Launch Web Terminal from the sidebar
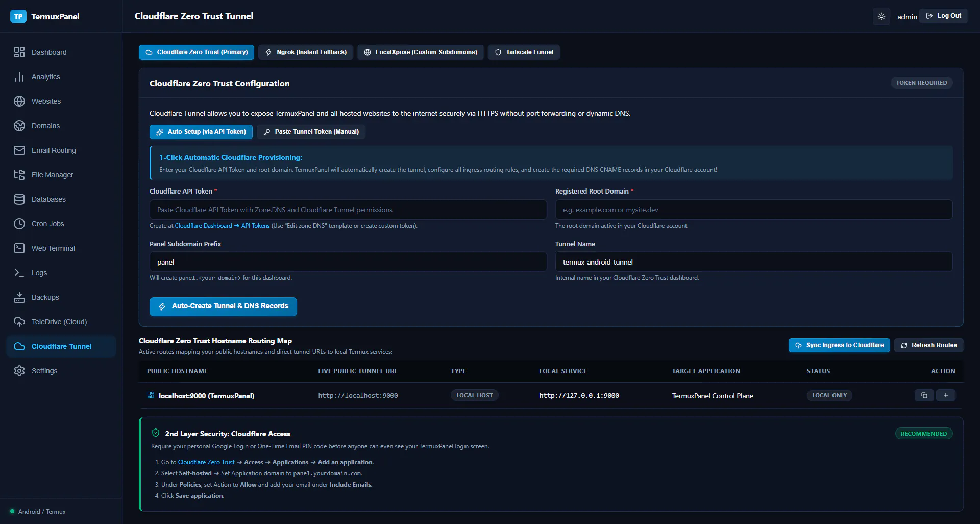Screen dimensions: 980x524 pyautogui.click(x=61, y=248)
